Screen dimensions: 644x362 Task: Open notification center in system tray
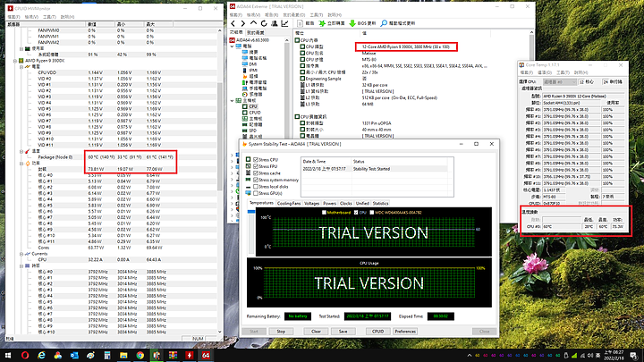(634, 355)
